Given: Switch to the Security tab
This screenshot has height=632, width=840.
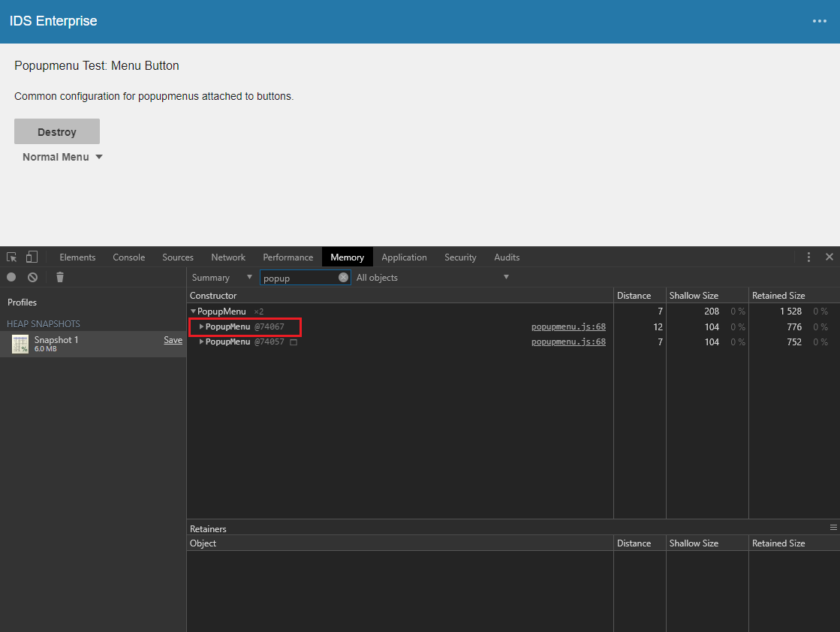Looking at the screenshot, I should point(460,257).
